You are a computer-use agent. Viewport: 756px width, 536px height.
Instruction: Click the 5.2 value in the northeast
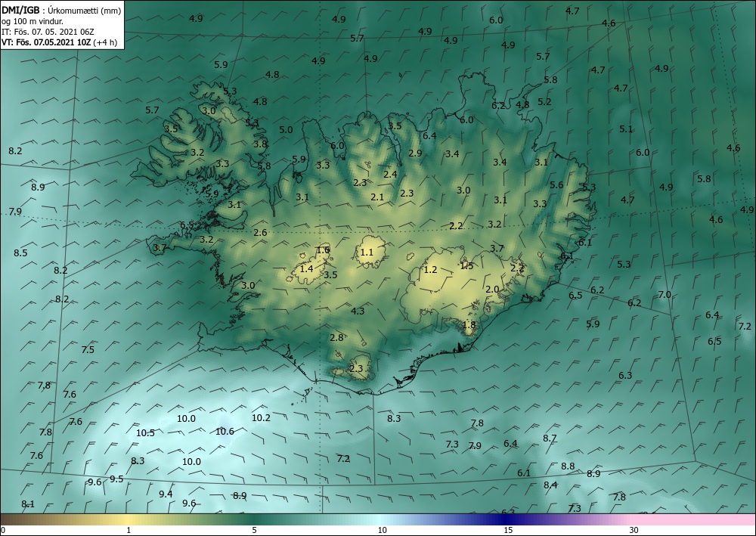tap(544, 102)
